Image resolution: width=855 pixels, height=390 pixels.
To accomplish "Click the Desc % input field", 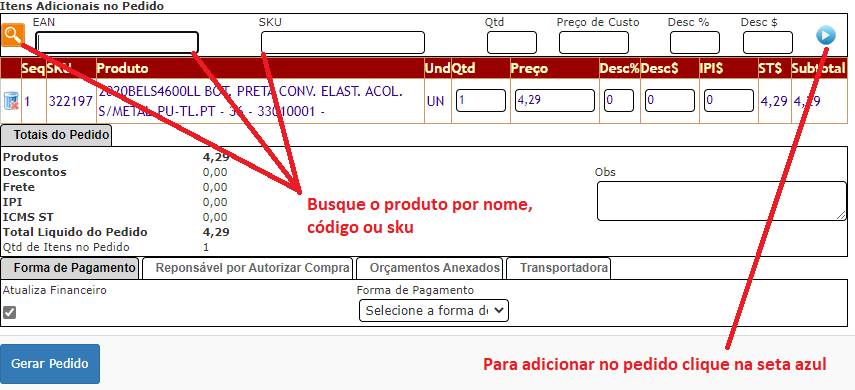I will [x=695, y=43].
